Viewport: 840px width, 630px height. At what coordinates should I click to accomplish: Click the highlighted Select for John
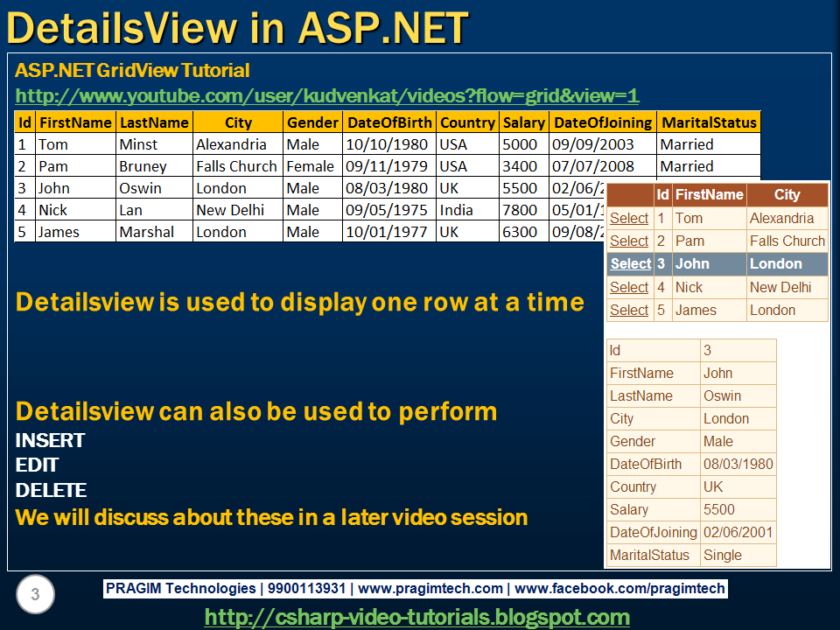point(630,263)
